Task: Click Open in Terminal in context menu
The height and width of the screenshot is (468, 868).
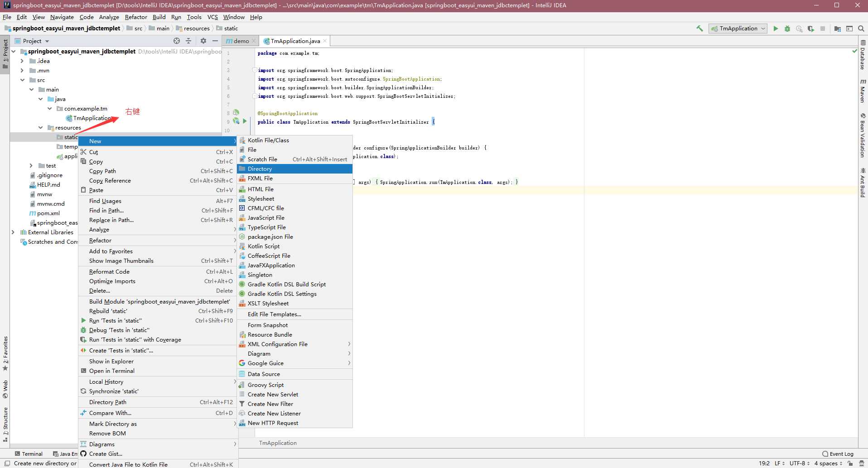Action: click(x=158, y=371)
